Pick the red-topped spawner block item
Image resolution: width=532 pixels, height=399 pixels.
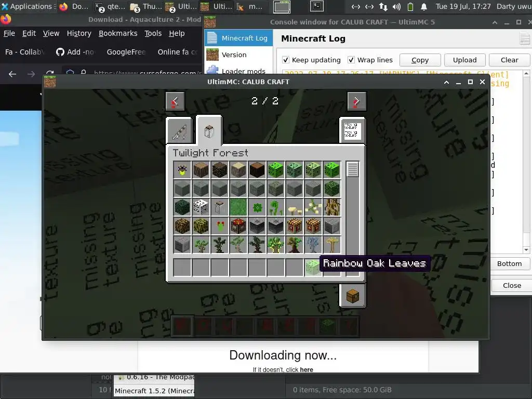point(238,225)
